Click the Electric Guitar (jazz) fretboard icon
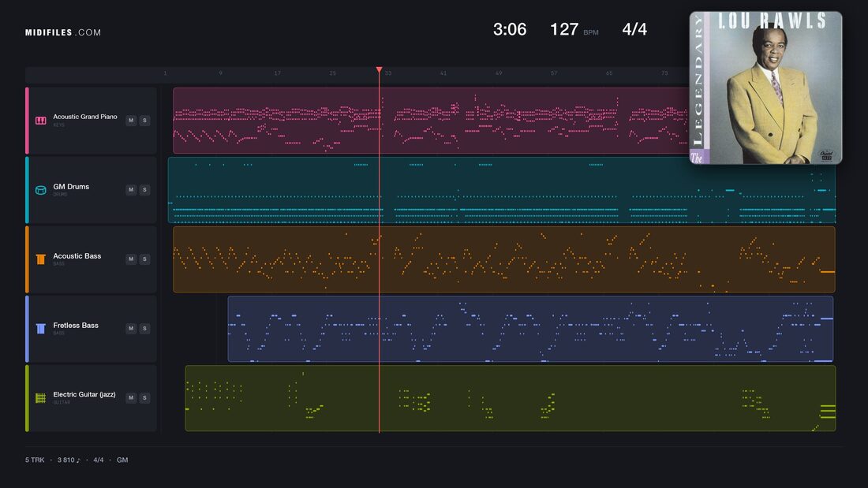 (x=40, y=398)
